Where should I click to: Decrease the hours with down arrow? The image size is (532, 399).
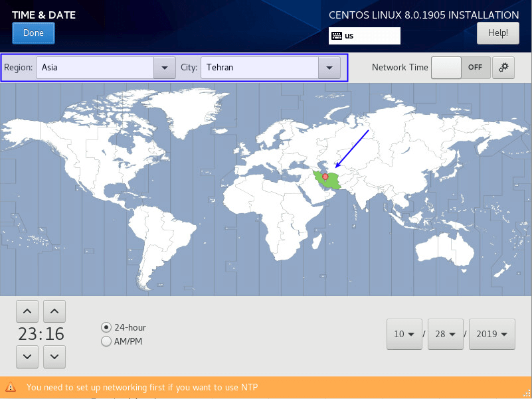(27, 357)
